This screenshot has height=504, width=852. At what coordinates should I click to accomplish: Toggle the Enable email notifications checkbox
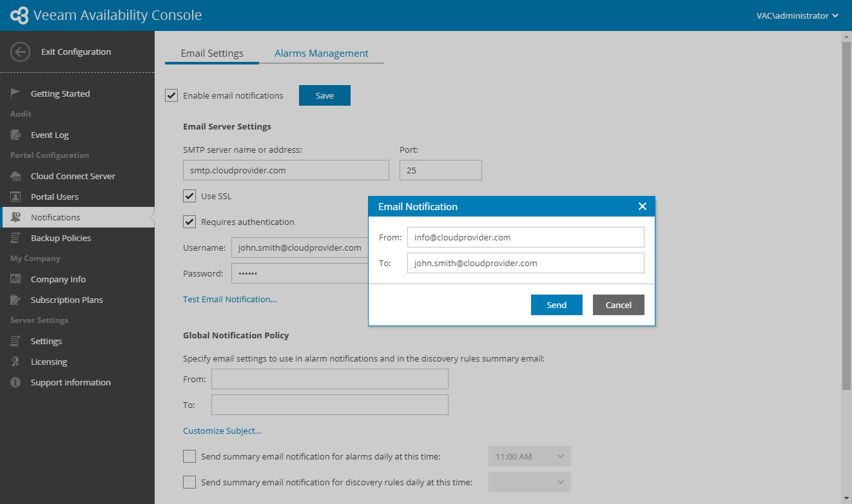(x=171, y=95)
